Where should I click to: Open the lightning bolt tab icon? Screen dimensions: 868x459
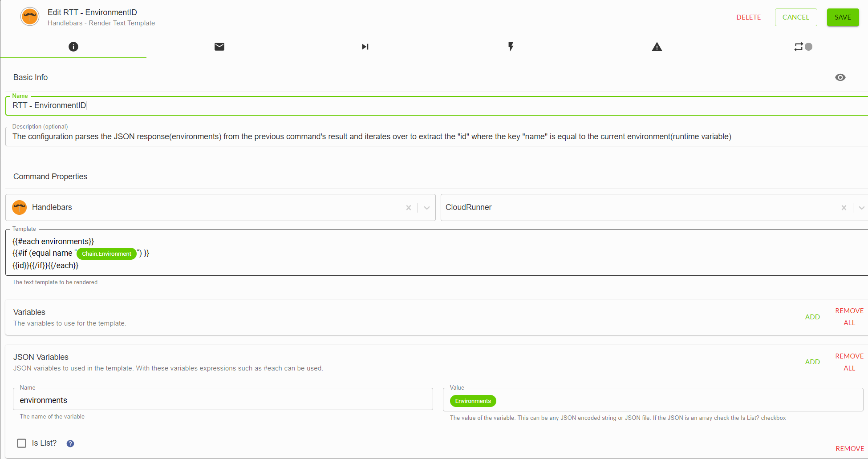tap(511, 47)
